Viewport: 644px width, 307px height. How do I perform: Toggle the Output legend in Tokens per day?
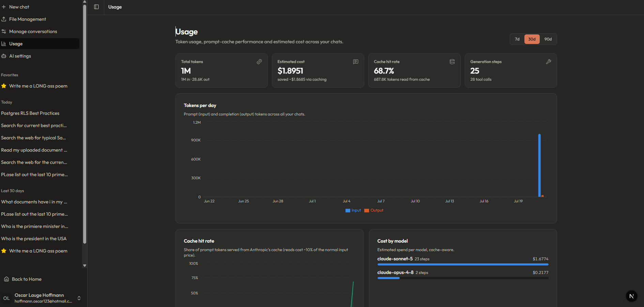pyautogui.click(x=374, y=211)
